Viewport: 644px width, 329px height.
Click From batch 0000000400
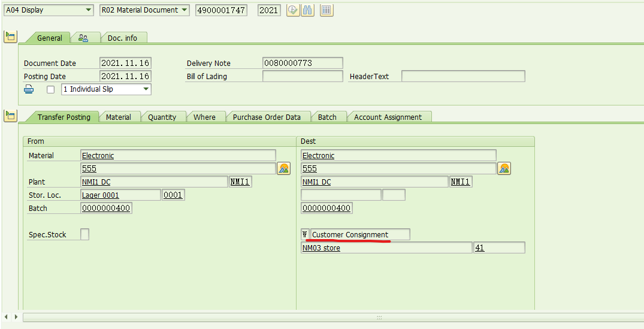pyautogui.click(x=106, y=208)
